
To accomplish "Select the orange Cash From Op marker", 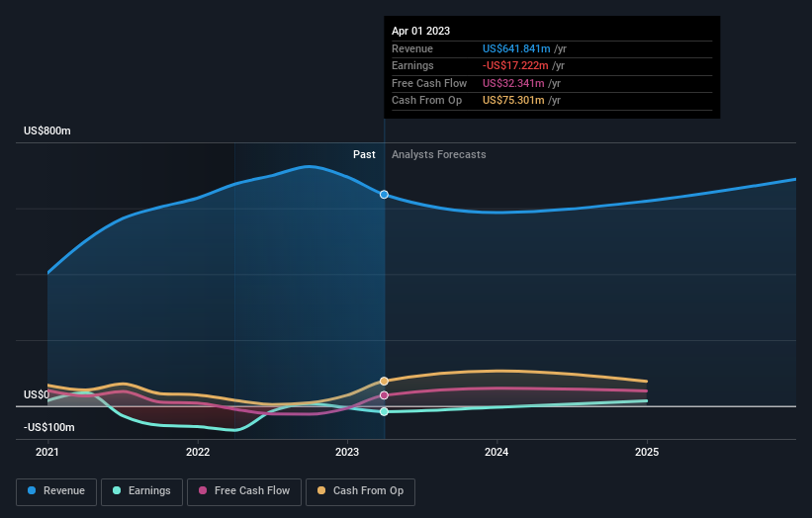I will pyautogui.click(x=384, y=381).
